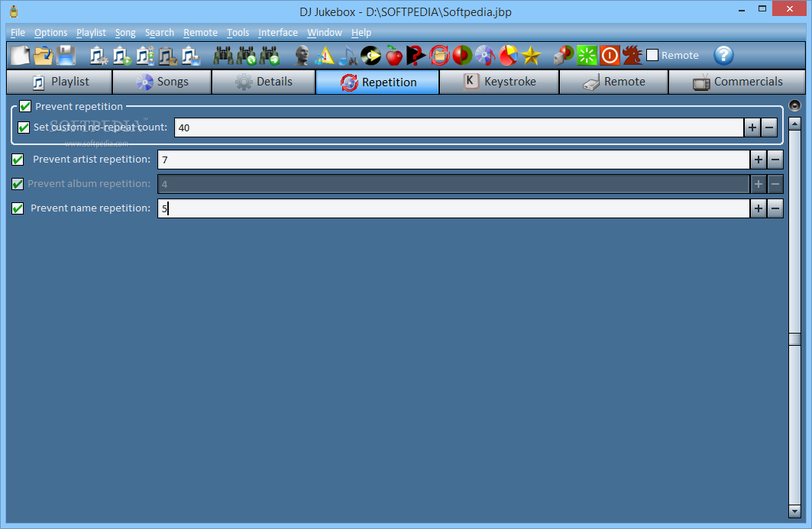
Task: Click the playlist icon with floppy disk overlay
Action: (x=190, y=56)
